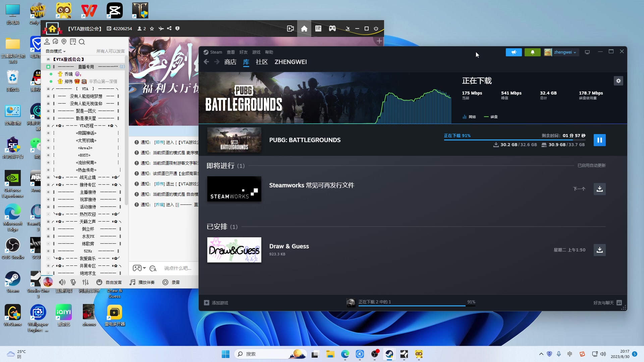Open Steam Big Picture mode icon

pos(587,52)
